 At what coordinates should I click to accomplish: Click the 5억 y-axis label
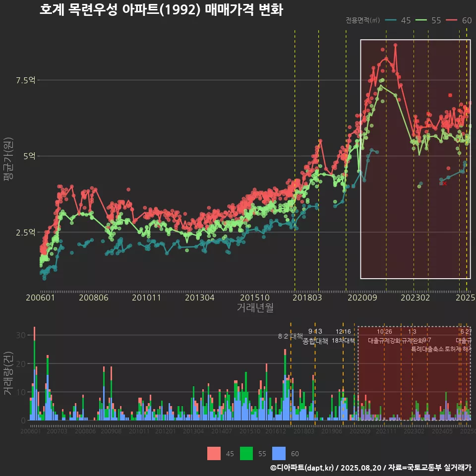[29, 156]
